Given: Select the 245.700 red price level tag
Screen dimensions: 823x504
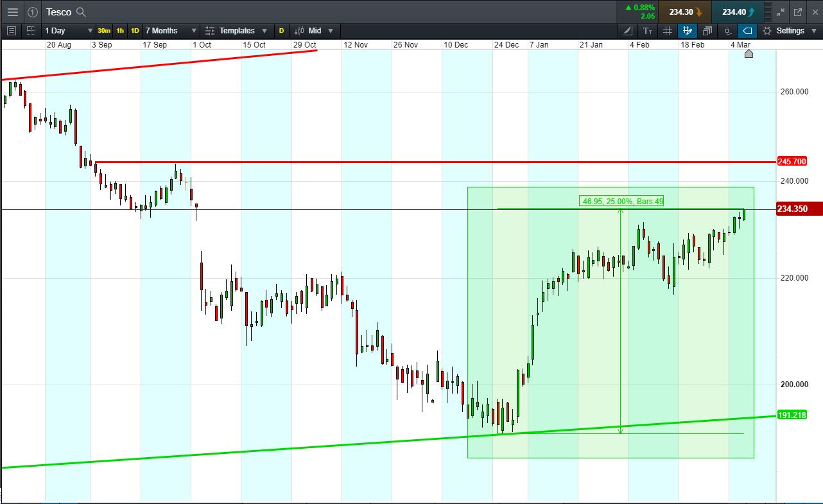Looking at the screenshot, I should pos(792,161).
